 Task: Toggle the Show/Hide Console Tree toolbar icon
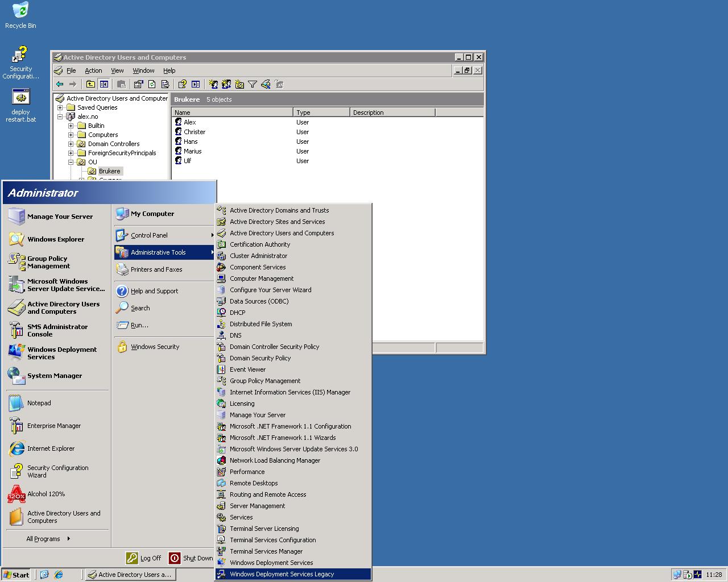pos(104,84)
